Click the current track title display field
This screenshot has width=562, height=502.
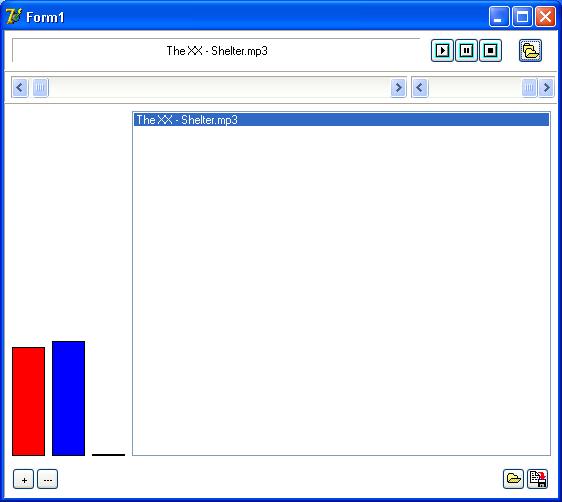[216, 51]
